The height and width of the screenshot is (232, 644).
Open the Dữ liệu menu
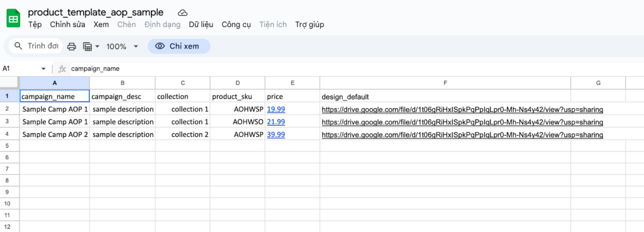pyautogui.click(x=201, y=25)
